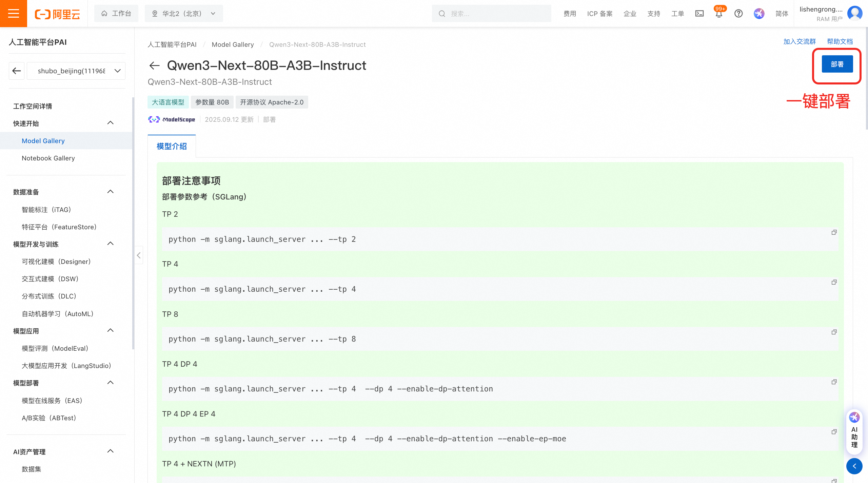
Task: Open the shubo_beijing workspace dropdown
Action: (x=76, y=71)
